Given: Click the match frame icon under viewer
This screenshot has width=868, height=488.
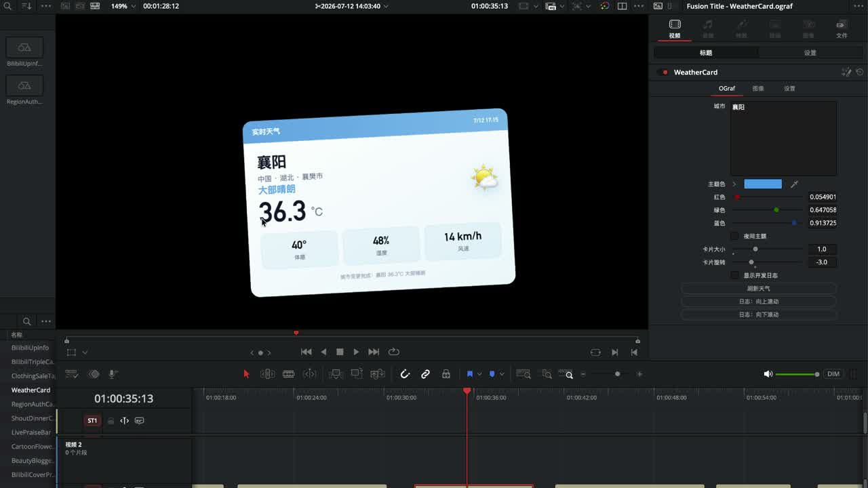Looking at the screenshot, I should [x=595, y=352].
